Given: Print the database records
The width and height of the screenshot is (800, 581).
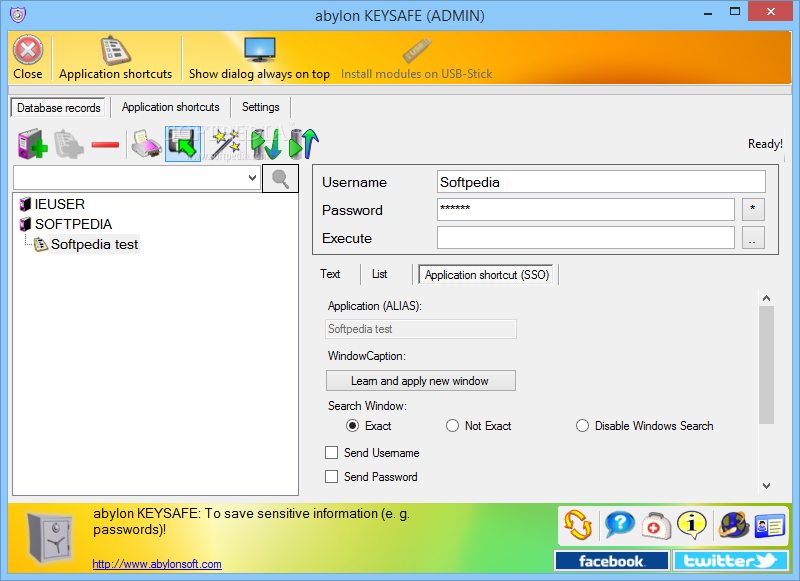Looking at the screenshot, I should click(x=146, y=144).
